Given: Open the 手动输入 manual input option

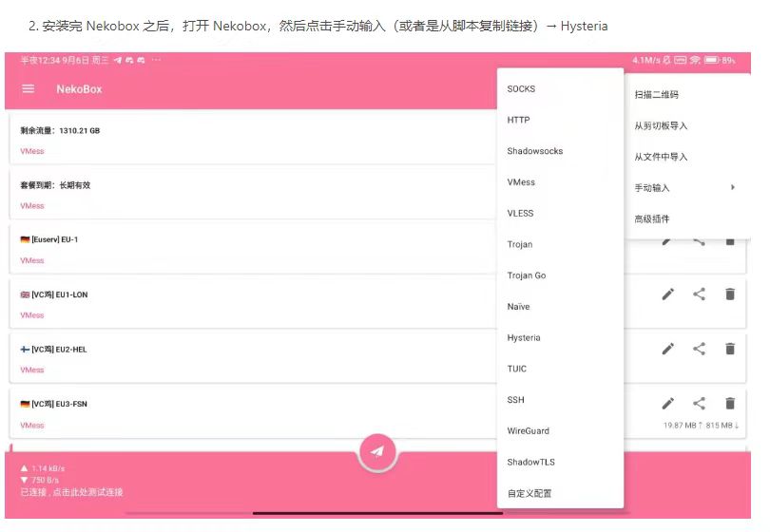Looking at the screenshot, I should 687,188.
